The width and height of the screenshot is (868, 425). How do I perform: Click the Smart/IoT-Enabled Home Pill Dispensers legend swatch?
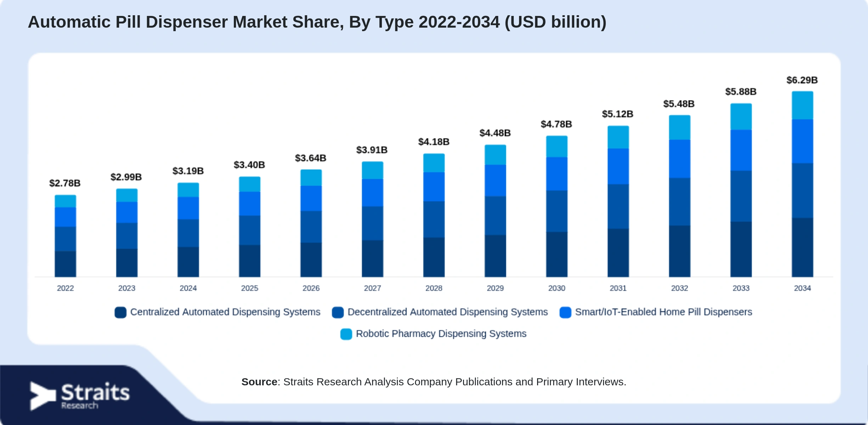point(565,312)
